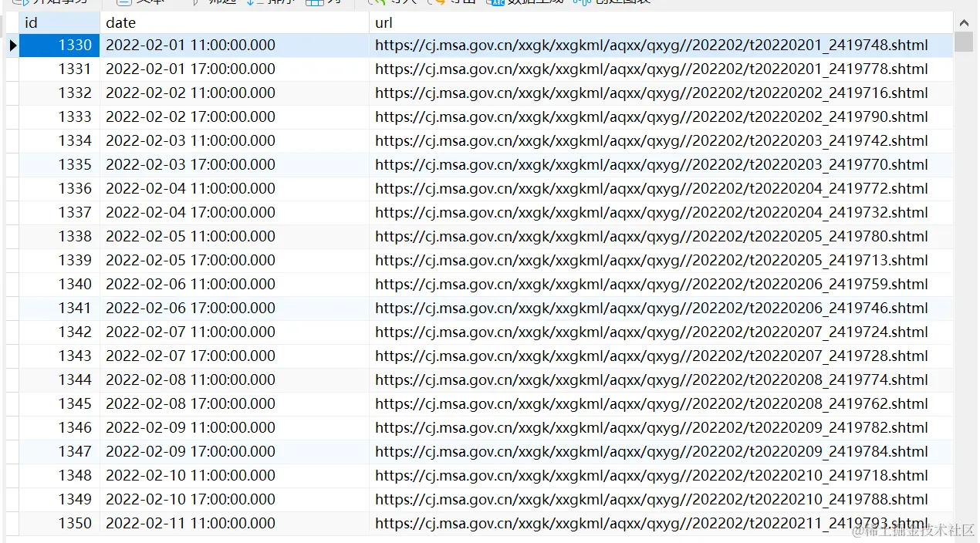
Task: Click date cell 2022-02-03 11:00:00.000
Action: click(x=235, y=141)
